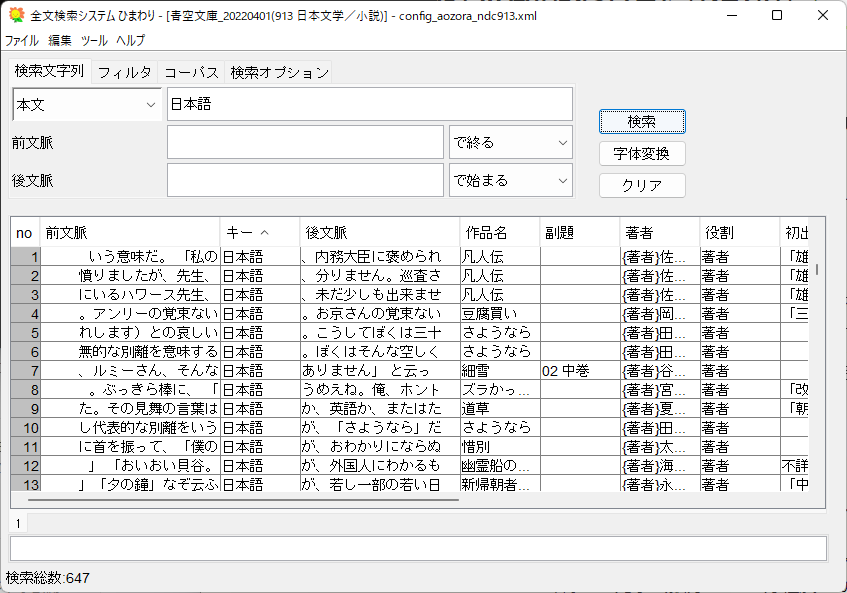Click the 前文脈 text input field
Image resolution: width=847 pixels, height=593 pixels.
[305, 142]
